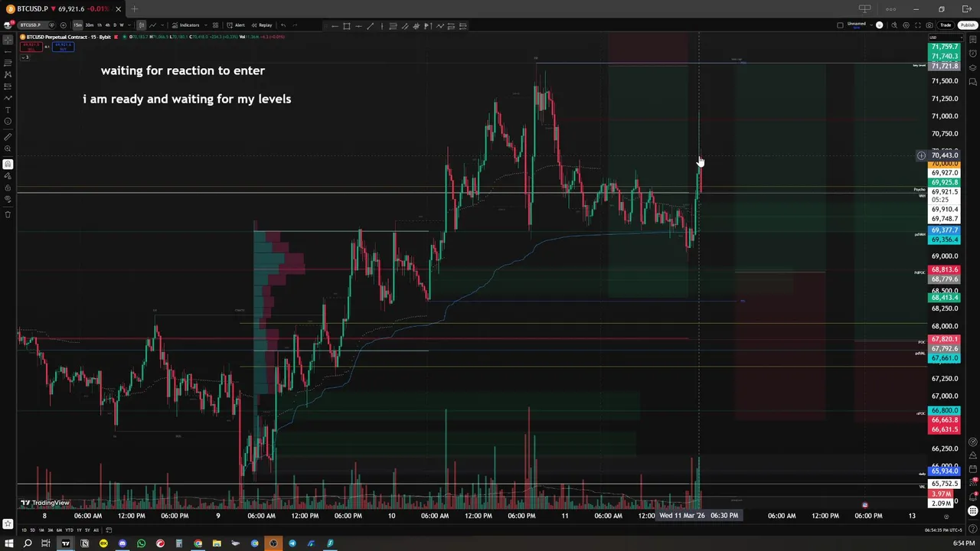Set date range to 6M
The width and height of the screenshot is (980, 551).
[x=59, y=530]
